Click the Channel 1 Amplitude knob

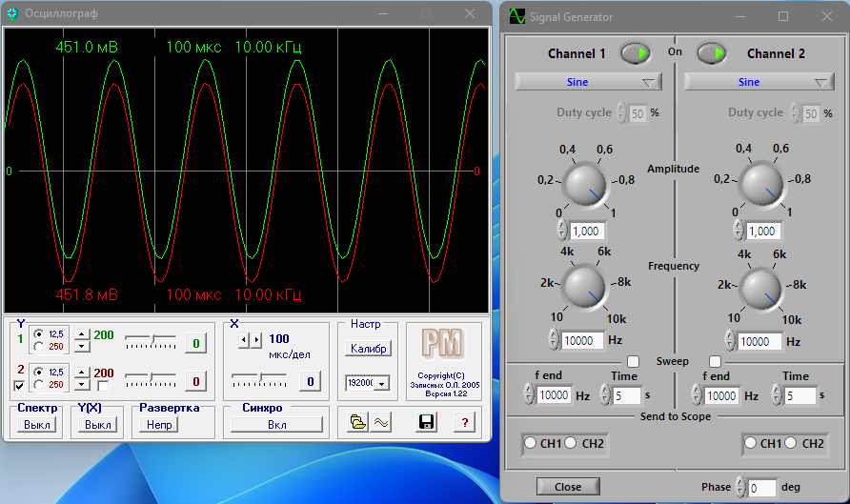coord(584,182)
